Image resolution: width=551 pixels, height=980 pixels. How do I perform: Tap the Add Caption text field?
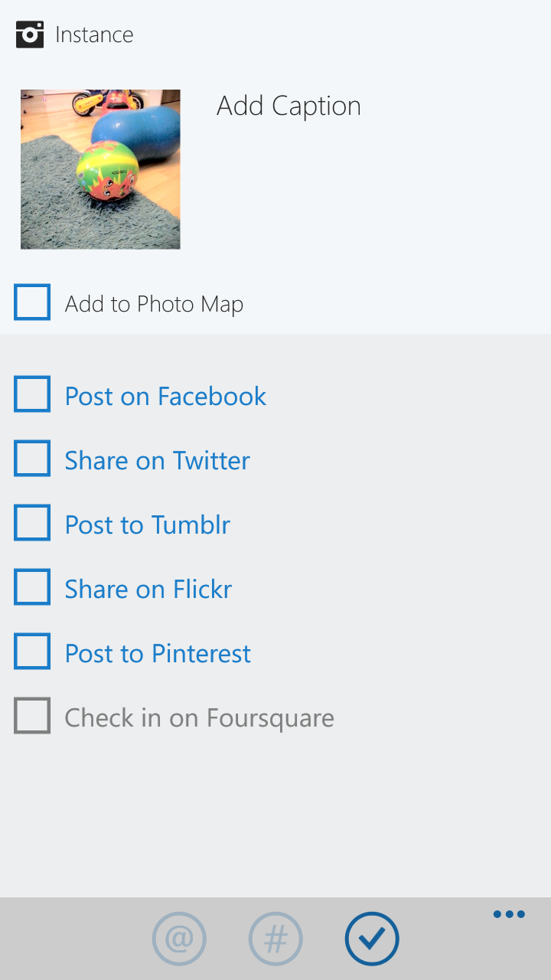point(289,106)
